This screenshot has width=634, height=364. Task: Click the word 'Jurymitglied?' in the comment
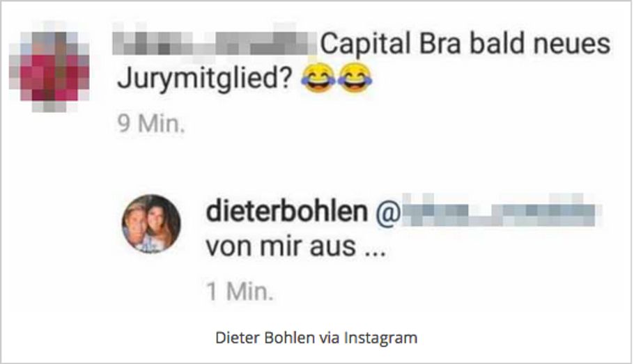pos(205,79)
